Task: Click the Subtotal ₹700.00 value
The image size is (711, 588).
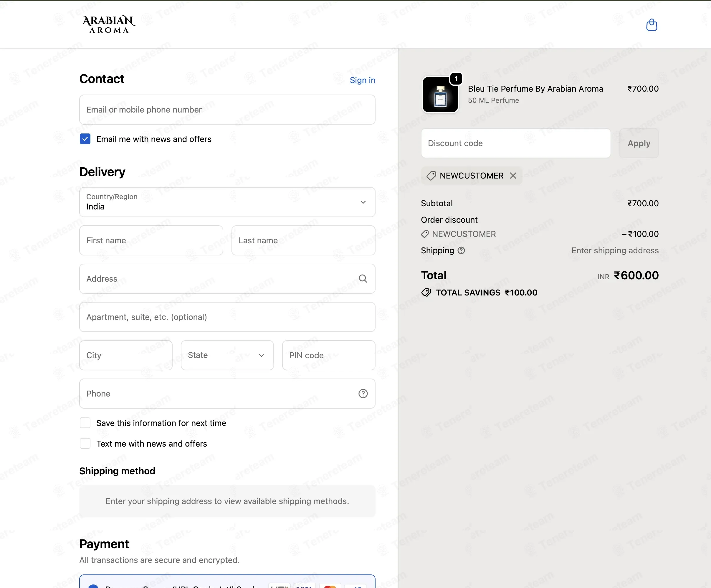Action: [x=643, y=203]
